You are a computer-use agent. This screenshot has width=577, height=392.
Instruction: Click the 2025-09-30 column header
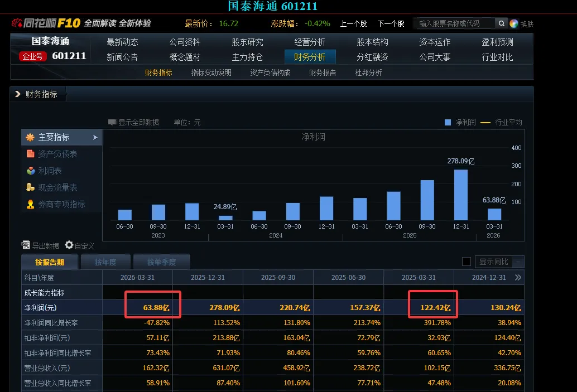(278, 278)
